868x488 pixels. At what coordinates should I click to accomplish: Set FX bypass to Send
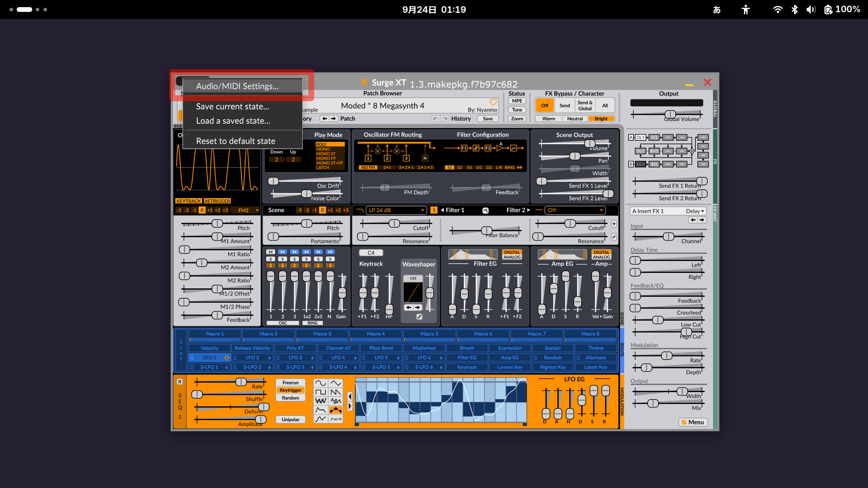click(565, 105)
